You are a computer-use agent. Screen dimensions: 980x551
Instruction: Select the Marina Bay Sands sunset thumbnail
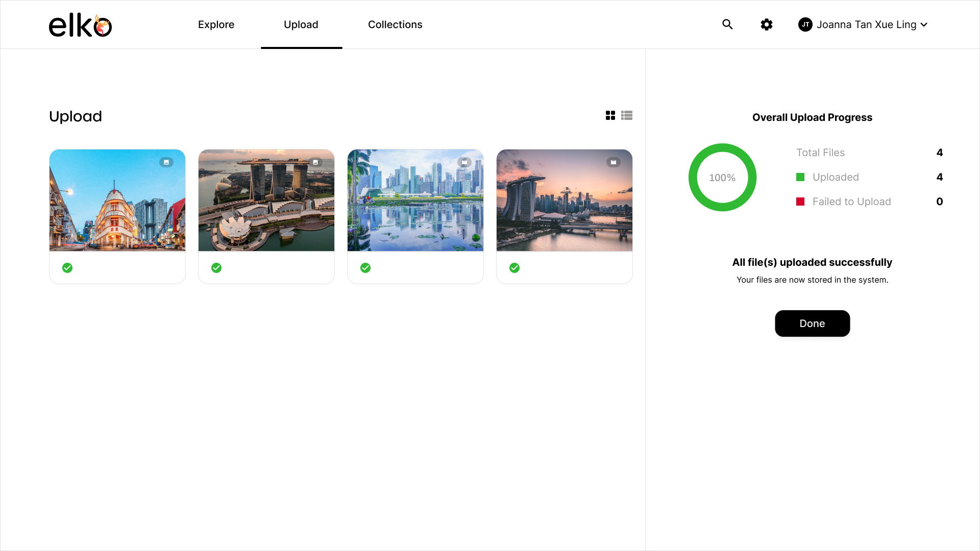[x=564, y=200]
